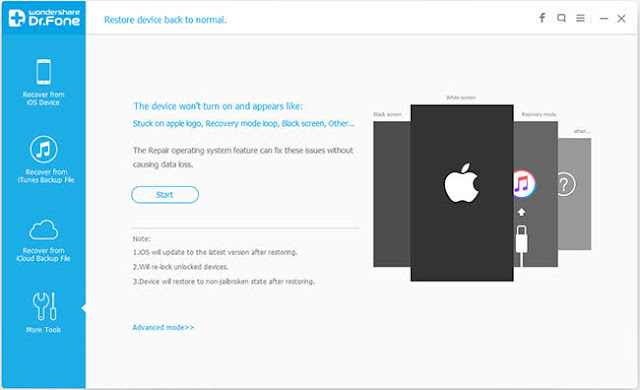Click the Start button
The height and width of the screenshot is (390, 640).
click(x=165, y=195)
